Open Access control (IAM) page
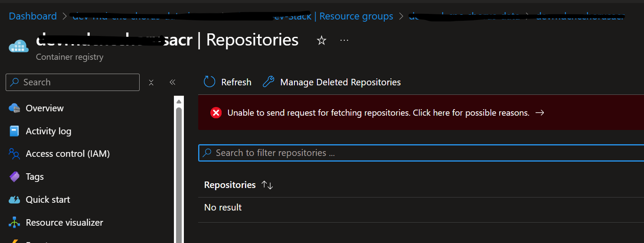This screenshot has width=644, height=243. coord(67,154)
